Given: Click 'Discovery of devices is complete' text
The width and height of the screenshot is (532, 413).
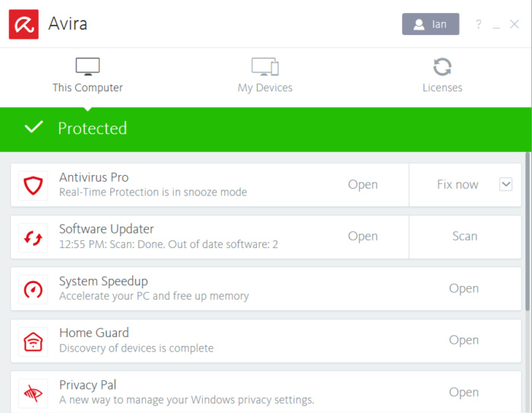Looking at the screenshot, I should (x=136, y=348).
